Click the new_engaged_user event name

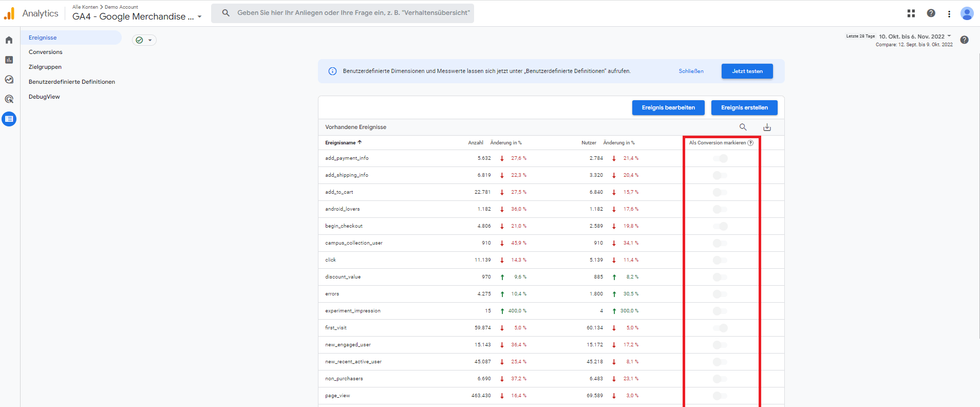coord(348,345)
